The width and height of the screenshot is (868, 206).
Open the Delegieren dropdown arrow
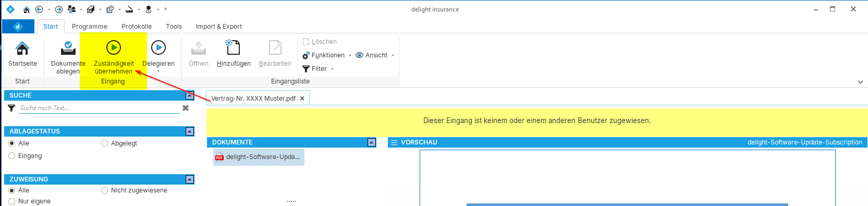pos(158,71)
